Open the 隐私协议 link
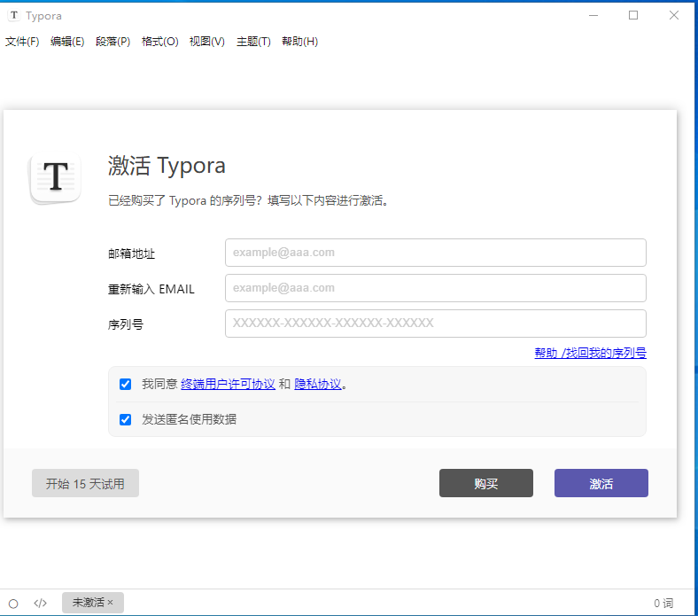Viewport: 698px width, 616px height. [x=318, y=384]
